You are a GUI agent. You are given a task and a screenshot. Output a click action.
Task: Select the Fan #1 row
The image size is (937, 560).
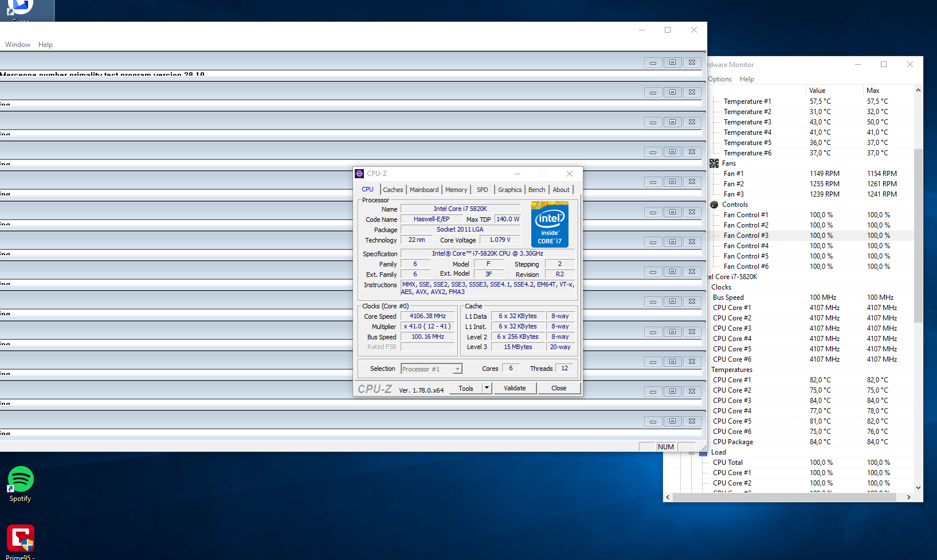[x=811, y=174]
